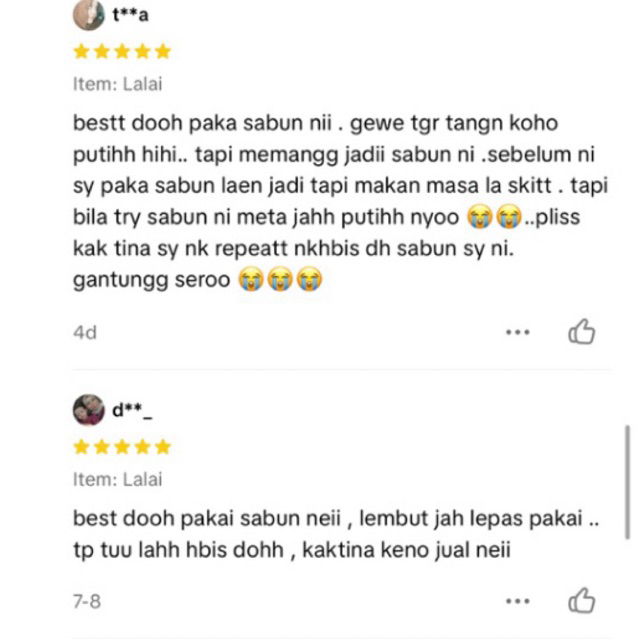This screenshot has height=639, width=639.
Task: Like the review by d**_
Action: tap(582, 600)
